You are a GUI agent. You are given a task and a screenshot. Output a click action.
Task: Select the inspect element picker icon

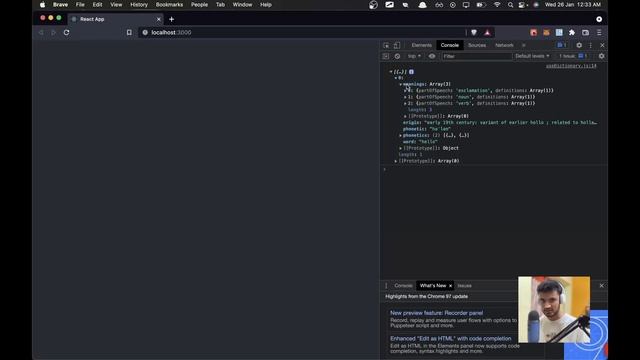pyautogui.click(x=386, y=45)
